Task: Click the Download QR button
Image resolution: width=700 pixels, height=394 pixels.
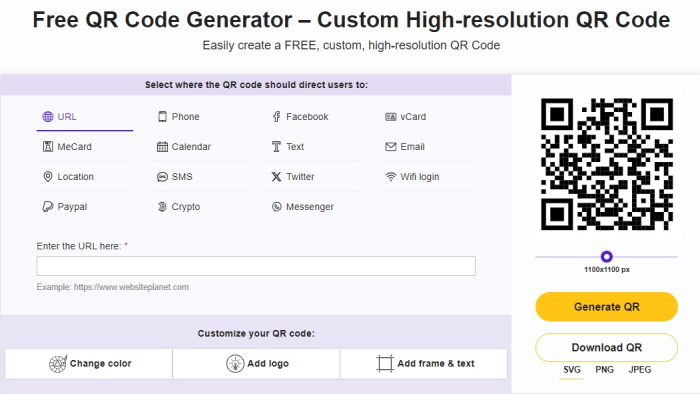Action: [606, 348]
